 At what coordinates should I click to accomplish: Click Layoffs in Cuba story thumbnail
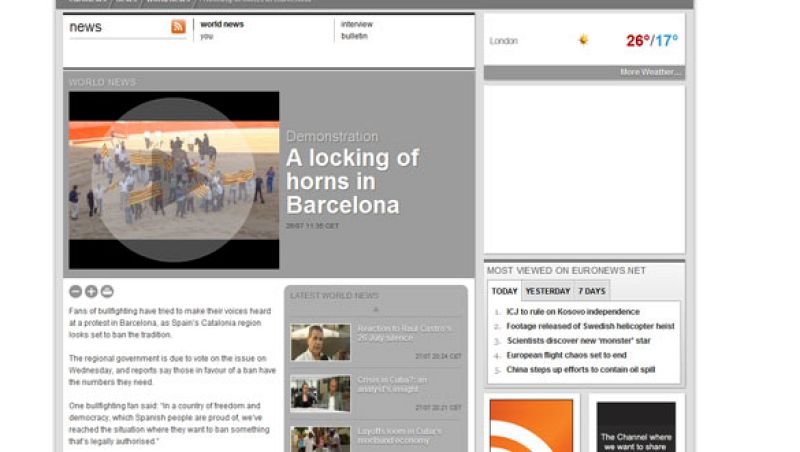point(320,439)
